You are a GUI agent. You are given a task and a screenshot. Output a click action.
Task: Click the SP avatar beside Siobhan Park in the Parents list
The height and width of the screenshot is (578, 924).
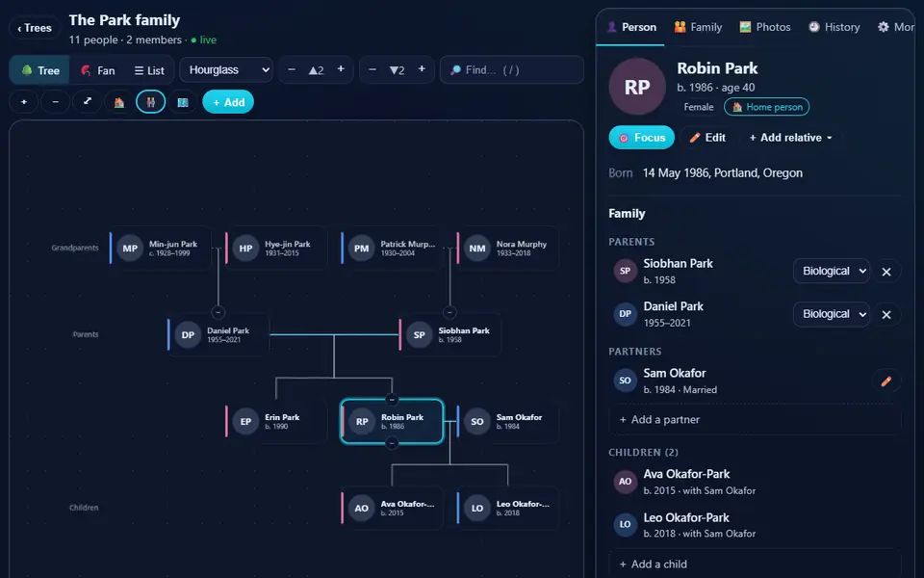click(x=626, y=271)
